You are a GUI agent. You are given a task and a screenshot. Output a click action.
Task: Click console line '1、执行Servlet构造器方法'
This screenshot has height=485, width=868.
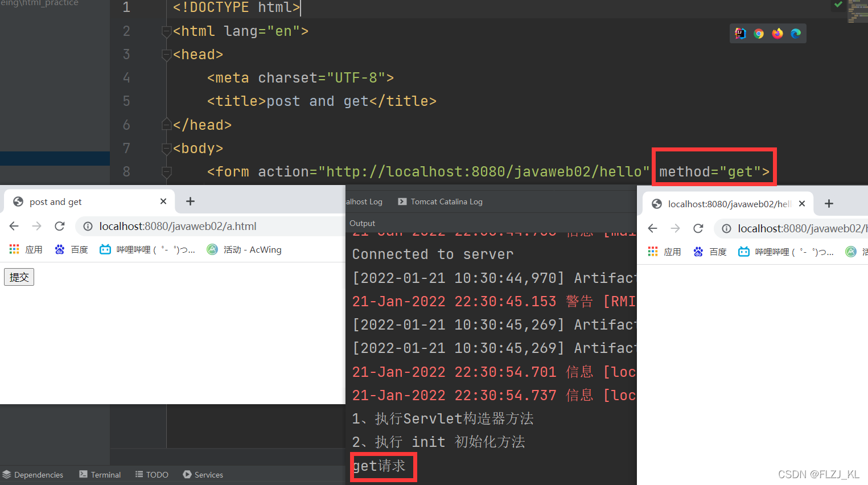[443, 419]
